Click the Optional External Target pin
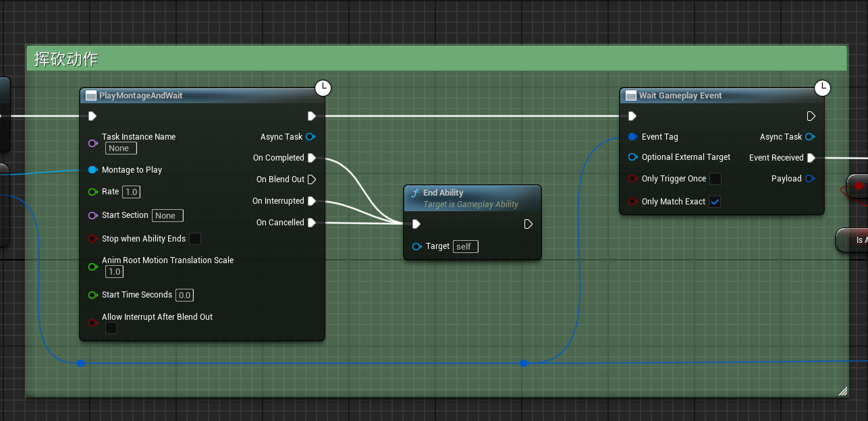Screen dimensions: 868x421 click(x=633, y=157)
